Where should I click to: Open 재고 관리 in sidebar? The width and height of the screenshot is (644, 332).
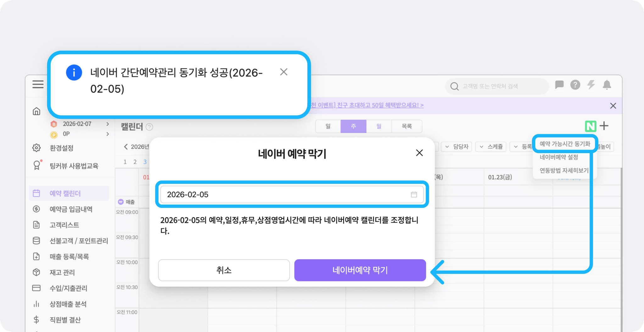tap(62, 272)
